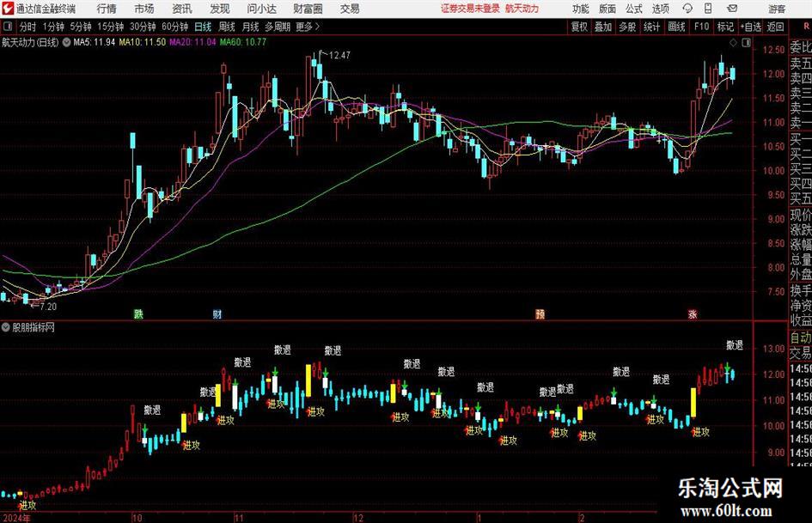Switch to the 1分钟 period tab

[x=52, y=27]
